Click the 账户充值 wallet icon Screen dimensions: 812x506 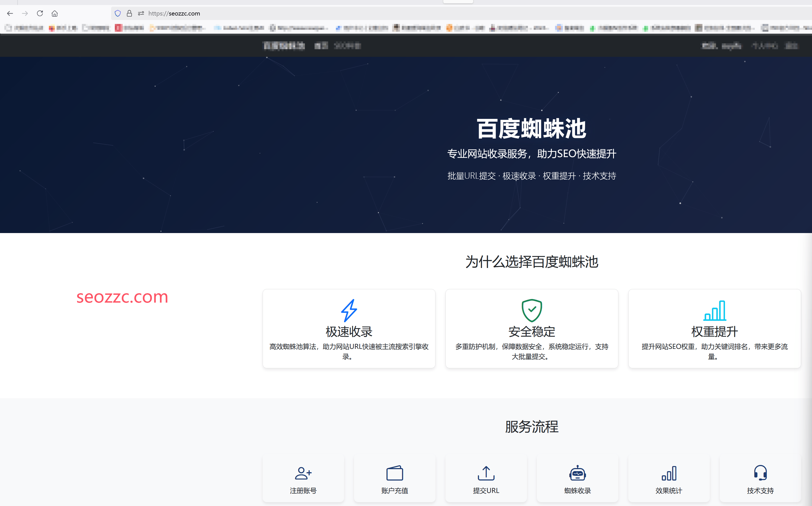395,473
